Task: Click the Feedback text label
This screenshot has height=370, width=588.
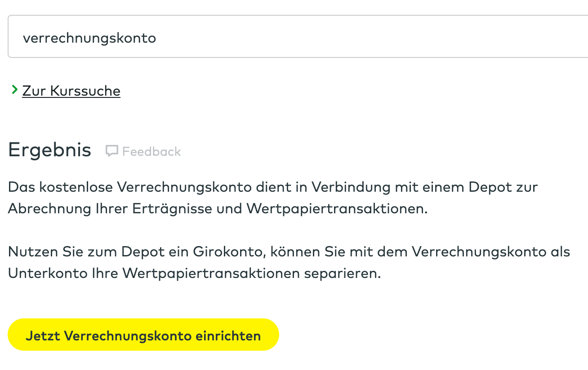Action: click(151, 152)
